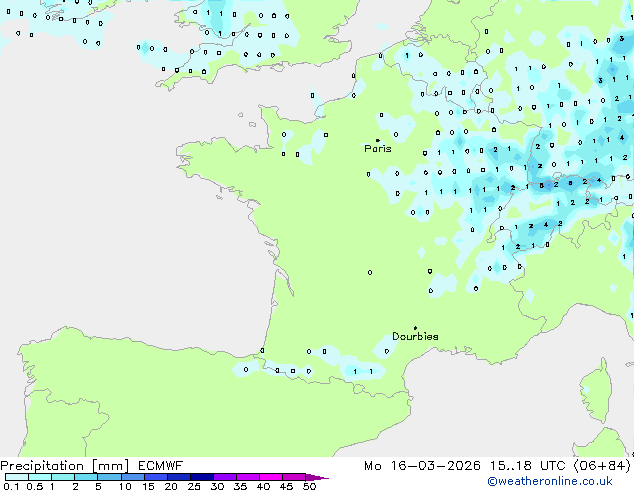
Task: Click the ECMWF model name
Action: click(161, 466)
